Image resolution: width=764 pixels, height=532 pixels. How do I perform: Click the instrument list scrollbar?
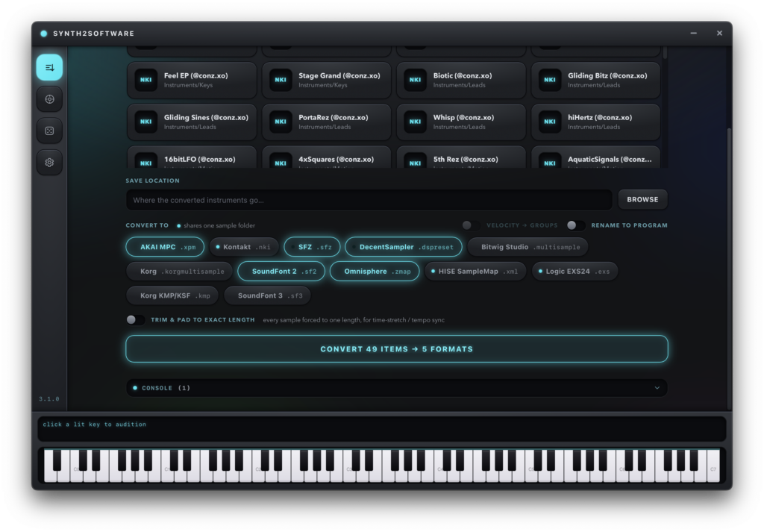pyautogui.click(x=665, y=52)
